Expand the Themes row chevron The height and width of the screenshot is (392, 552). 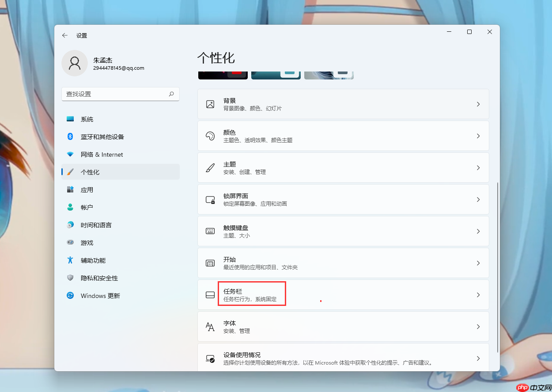tap(478, 167)
